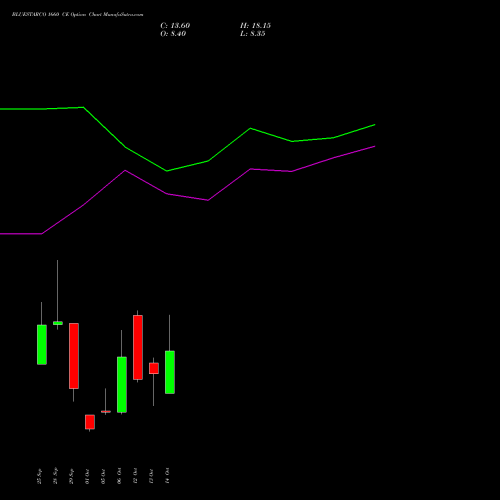This screenshot has width=500, height=500.
Task: Click the 25 Sep date label
Action: [39, 476]
